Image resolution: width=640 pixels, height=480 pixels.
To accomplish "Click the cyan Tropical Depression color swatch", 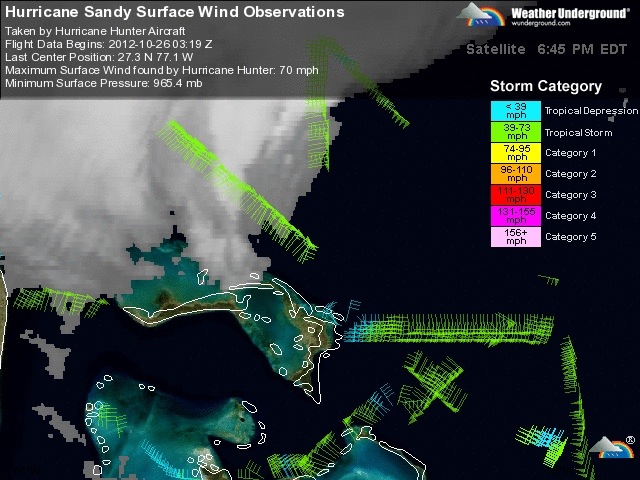I will [515, 110].
